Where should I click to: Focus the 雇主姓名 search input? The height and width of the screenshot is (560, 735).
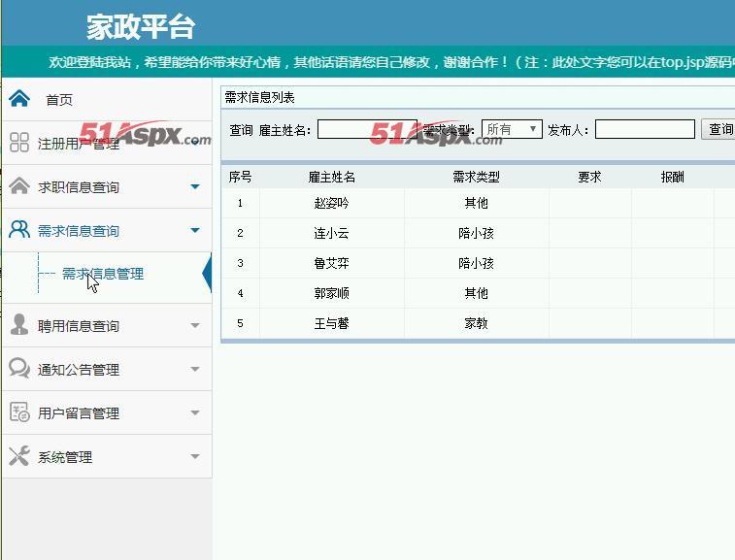tap(367, 129)
